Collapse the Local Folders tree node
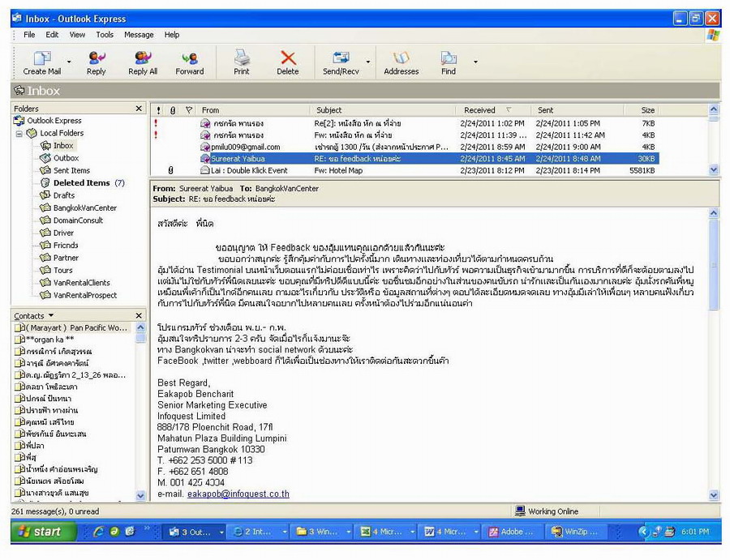Screen dimensions: 730x560 click(x=19, y=134)
